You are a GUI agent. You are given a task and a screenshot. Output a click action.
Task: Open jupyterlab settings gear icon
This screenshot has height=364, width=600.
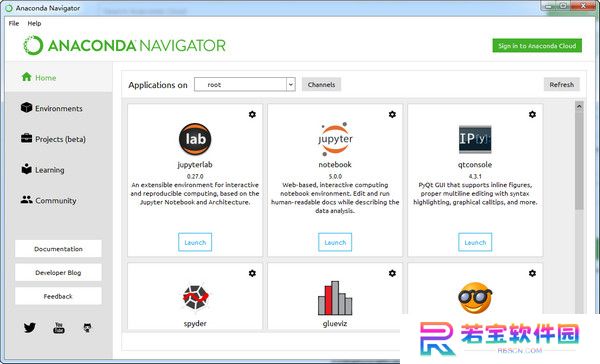click(252, 114)
